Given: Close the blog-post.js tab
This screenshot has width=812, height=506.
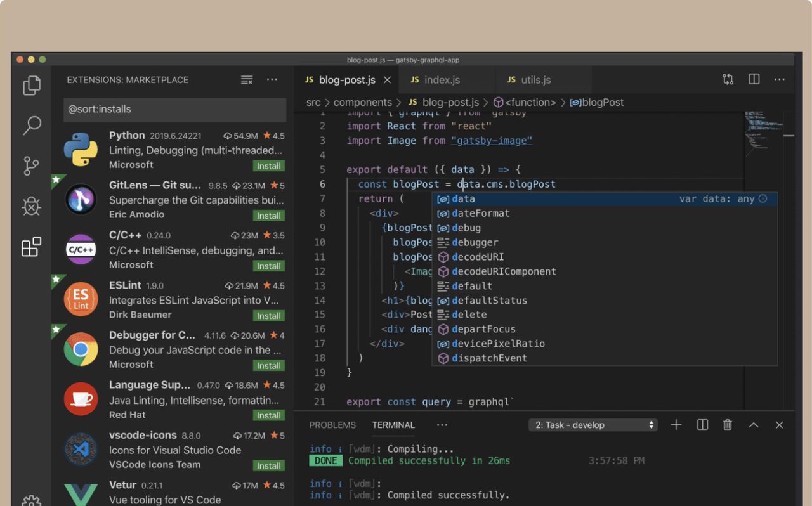Looking at the screenshot, I should click(387, 80).
